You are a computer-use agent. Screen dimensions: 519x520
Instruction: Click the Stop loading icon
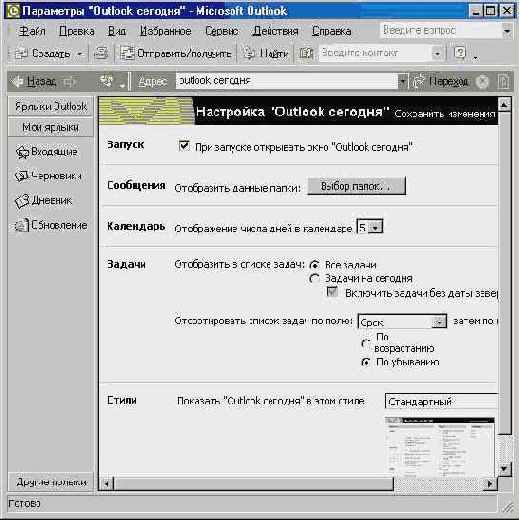[482, 81]
